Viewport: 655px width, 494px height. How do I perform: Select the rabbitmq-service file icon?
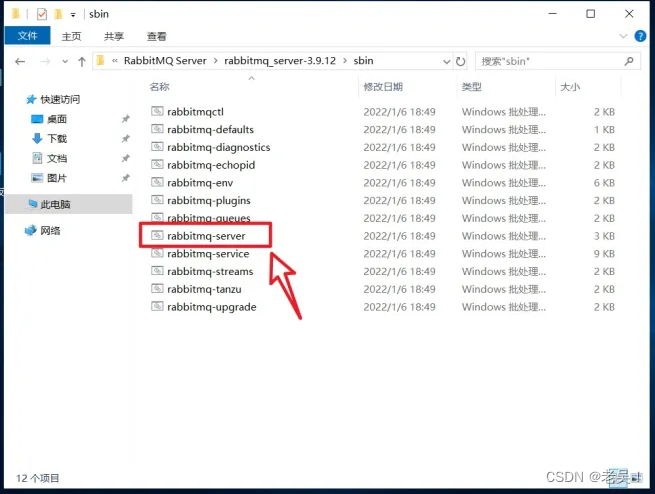pyautogui.click(x=157, y=253)
